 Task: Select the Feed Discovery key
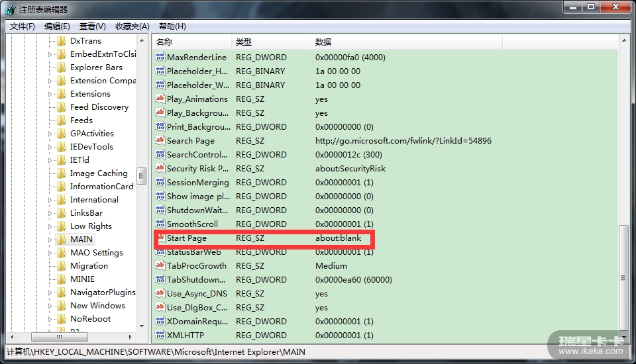99,107
